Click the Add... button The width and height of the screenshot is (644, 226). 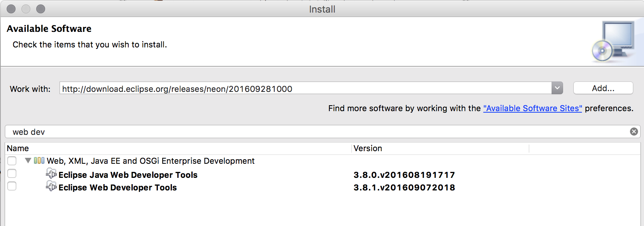pos(603,88)
